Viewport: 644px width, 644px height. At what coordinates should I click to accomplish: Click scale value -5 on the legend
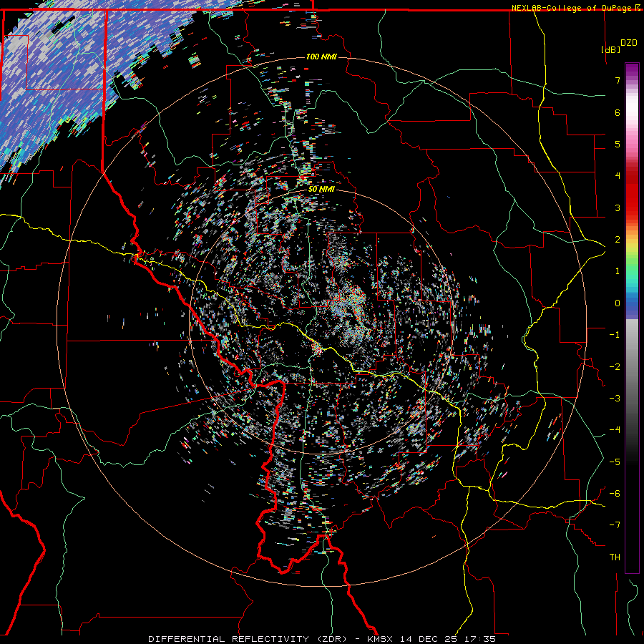click(615, 462)
